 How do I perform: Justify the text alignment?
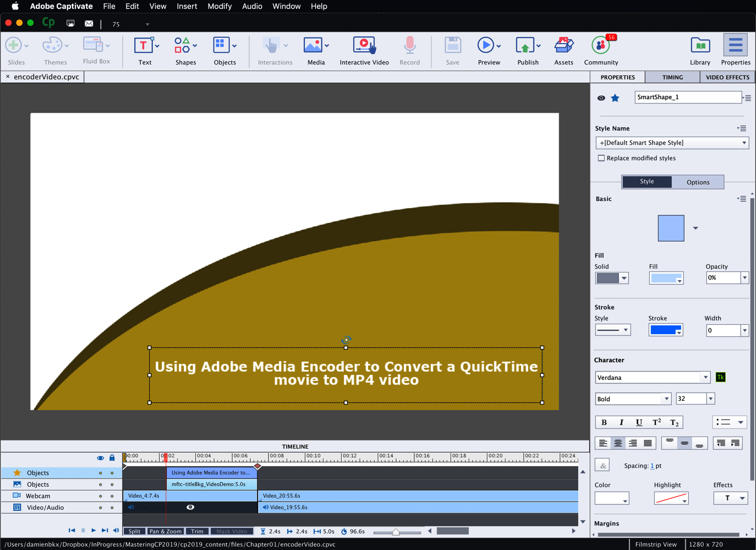[x=648, y=443]
